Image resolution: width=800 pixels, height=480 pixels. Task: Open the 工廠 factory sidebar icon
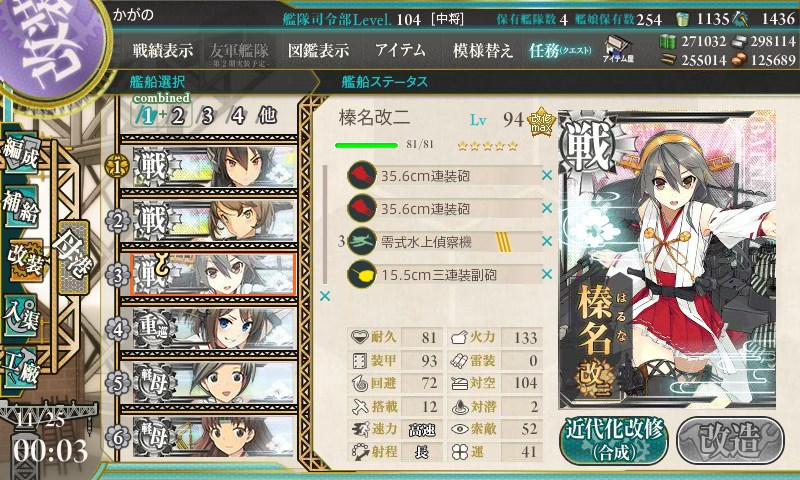[x=21, y=368]
